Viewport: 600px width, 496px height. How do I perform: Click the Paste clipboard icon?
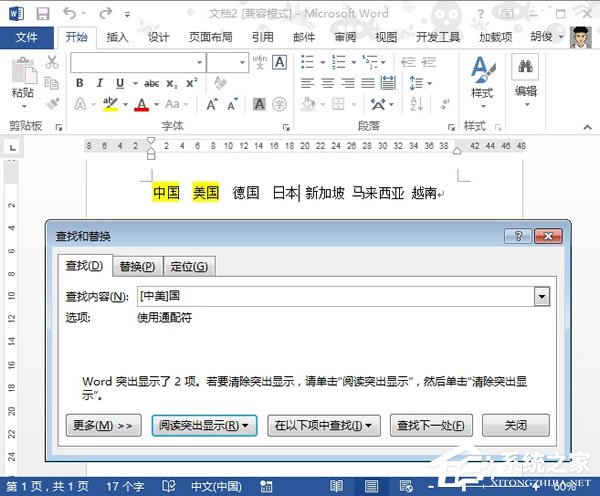point(24,70)
